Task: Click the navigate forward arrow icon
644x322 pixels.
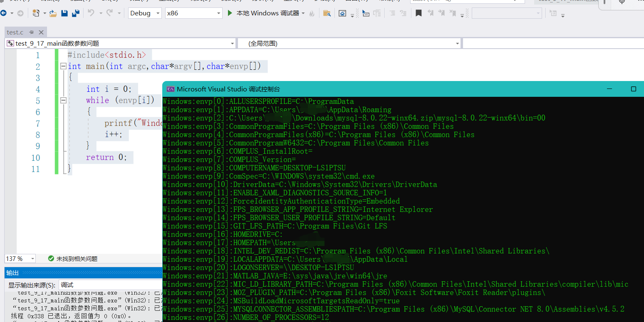Action: coord(20,13)
